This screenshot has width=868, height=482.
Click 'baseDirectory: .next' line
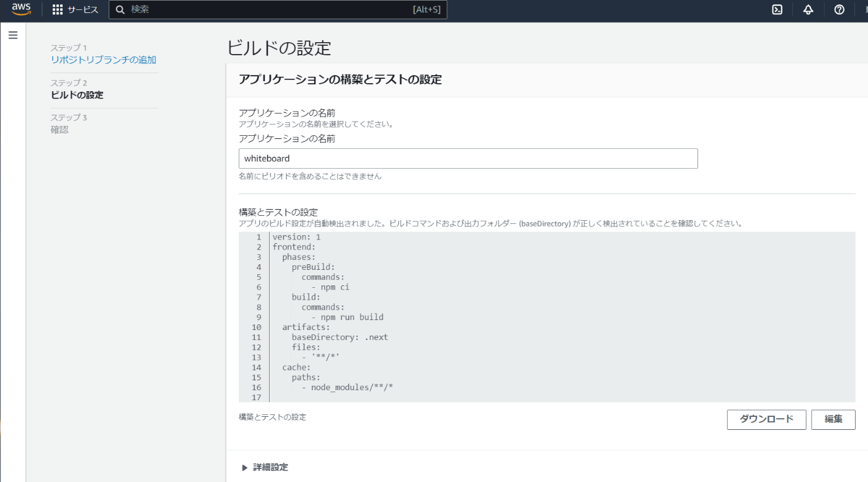point(340,337)
